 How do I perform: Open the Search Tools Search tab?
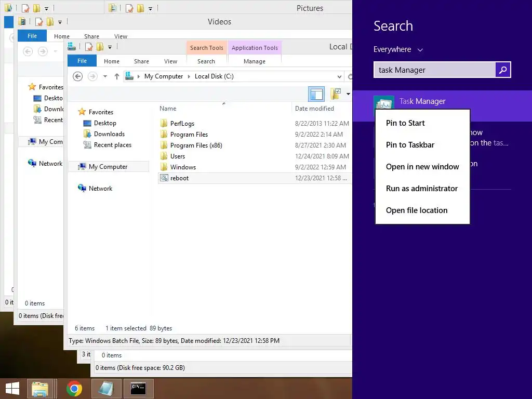coord(206,61)
